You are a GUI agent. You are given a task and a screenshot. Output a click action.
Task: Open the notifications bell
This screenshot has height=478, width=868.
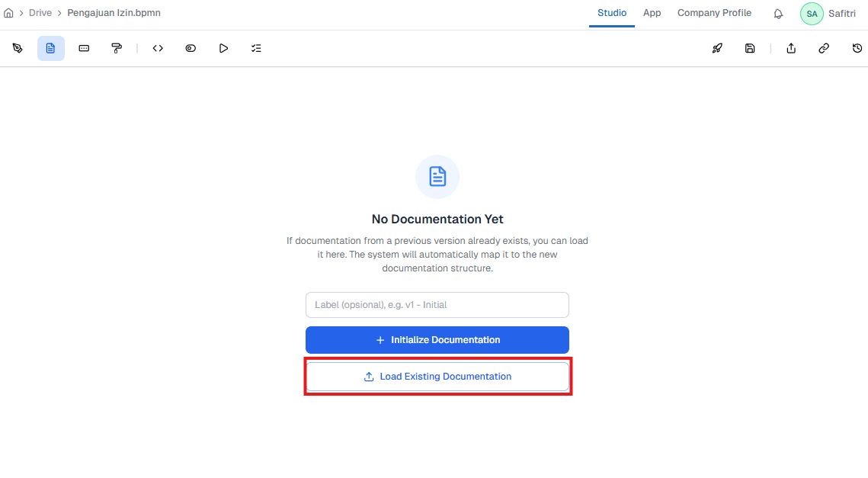click(778, 13)
